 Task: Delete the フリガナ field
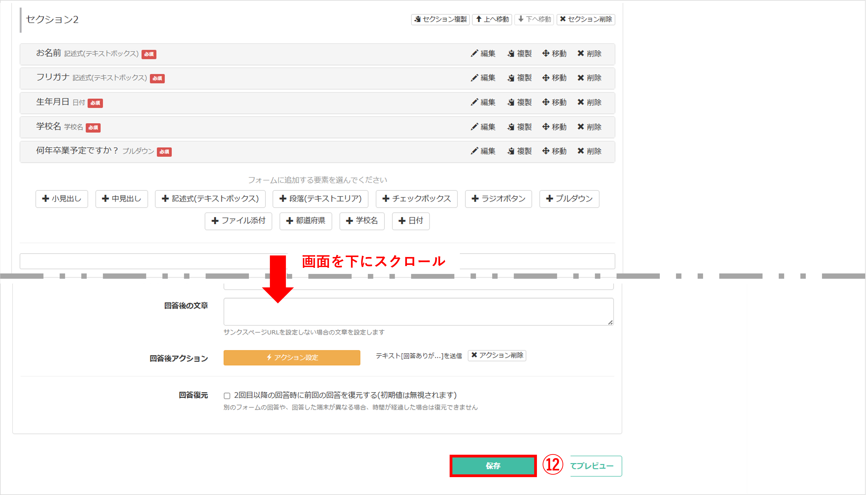[x=589, y=78]
